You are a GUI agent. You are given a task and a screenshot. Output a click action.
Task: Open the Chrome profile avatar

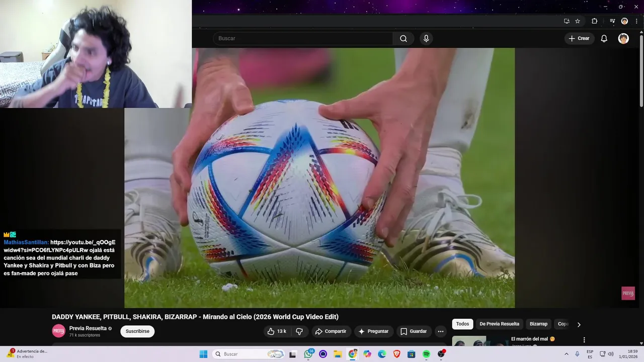[x=624, y=21]
